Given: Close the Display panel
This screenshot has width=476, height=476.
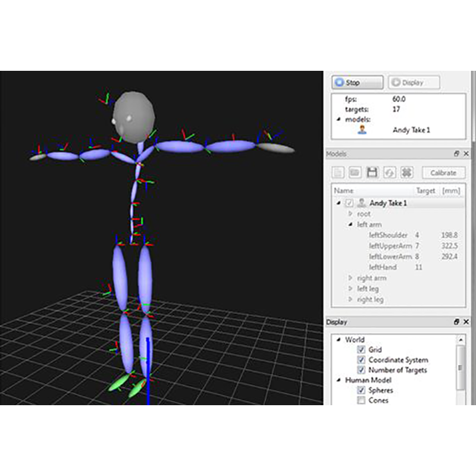Looking at the screenshot, I should 466,321.
